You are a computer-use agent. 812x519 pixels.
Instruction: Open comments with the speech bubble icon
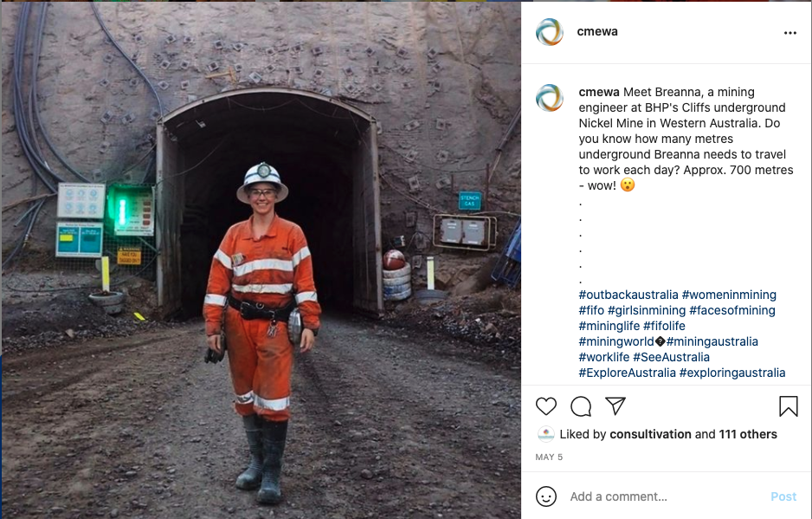point(581,406)
